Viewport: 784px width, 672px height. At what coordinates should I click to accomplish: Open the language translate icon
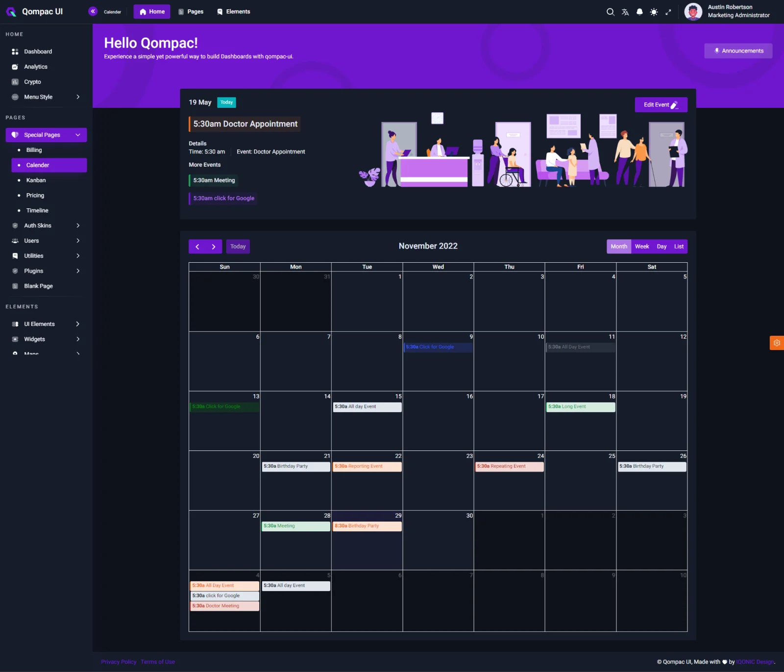(625, 12)
